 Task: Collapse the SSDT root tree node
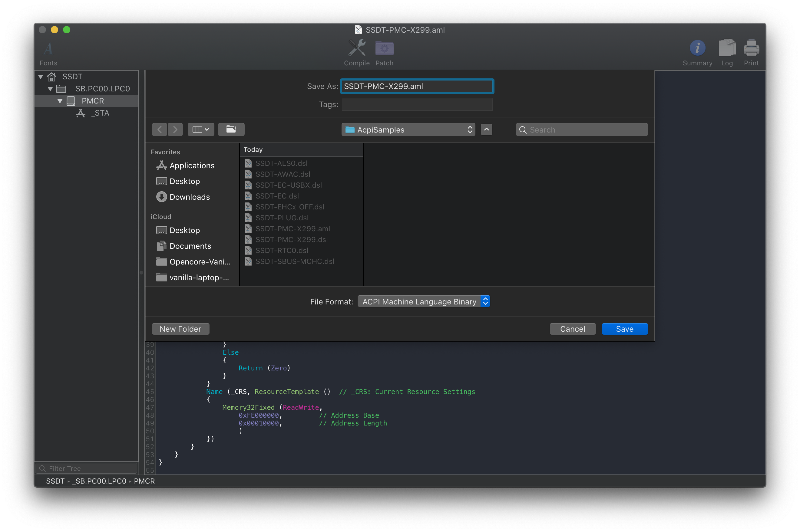click(x=41, y=77)
